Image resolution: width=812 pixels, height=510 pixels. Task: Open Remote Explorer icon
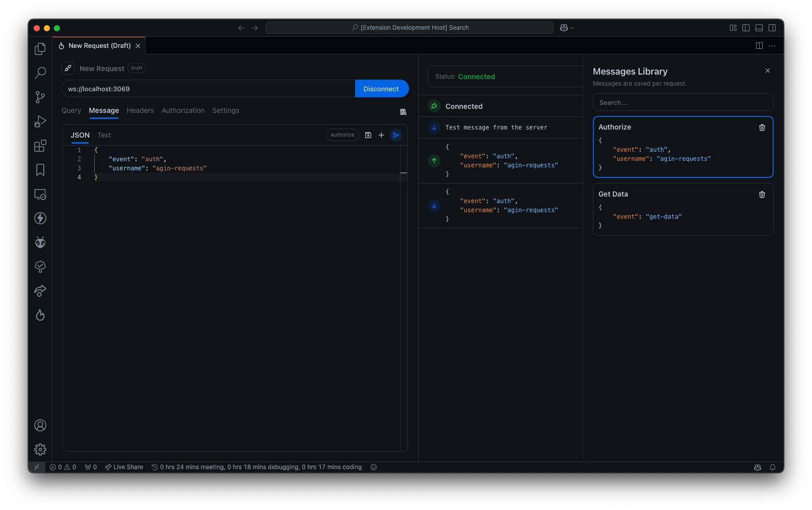pyautogui.click(x=40, y=194)
